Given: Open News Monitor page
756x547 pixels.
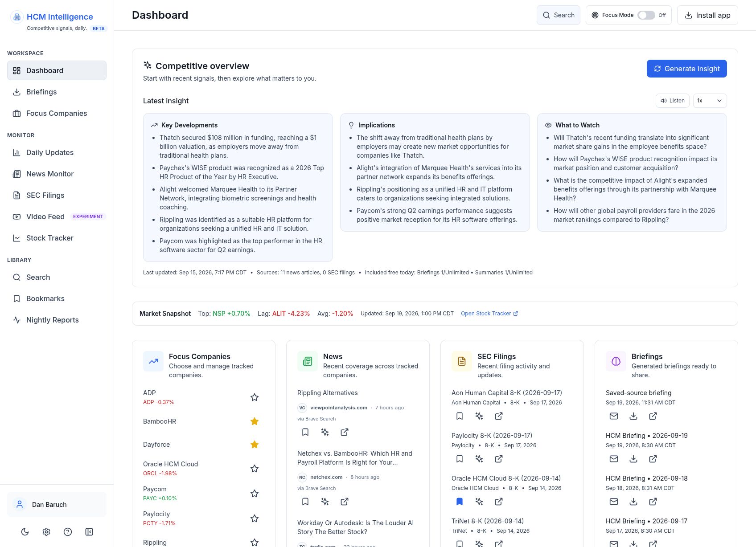Looking at the screenshot, I should pyautogui.click(x=57, y=174).
